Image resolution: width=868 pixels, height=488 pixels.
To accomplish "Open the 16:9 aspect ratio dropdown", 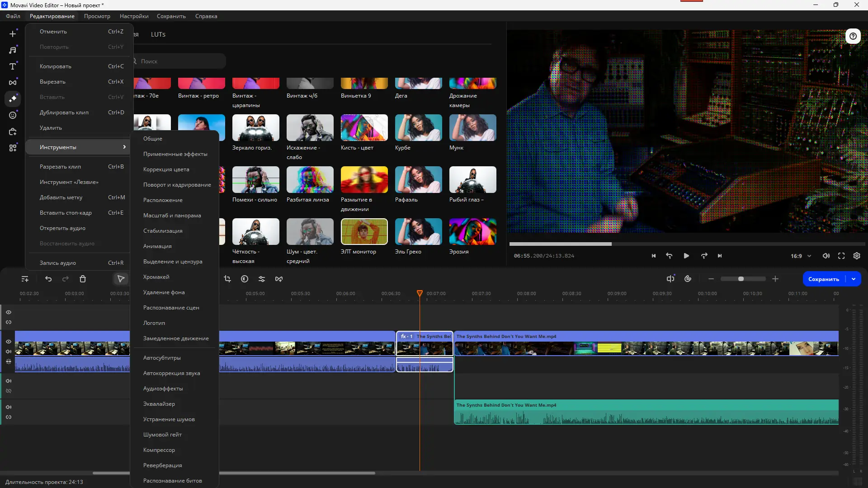I will [801, 256].
